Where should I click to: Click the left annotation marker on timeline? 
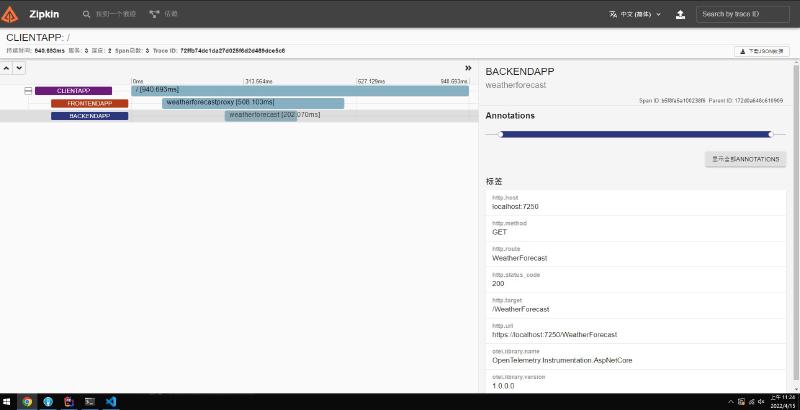(x=499, y=134)
